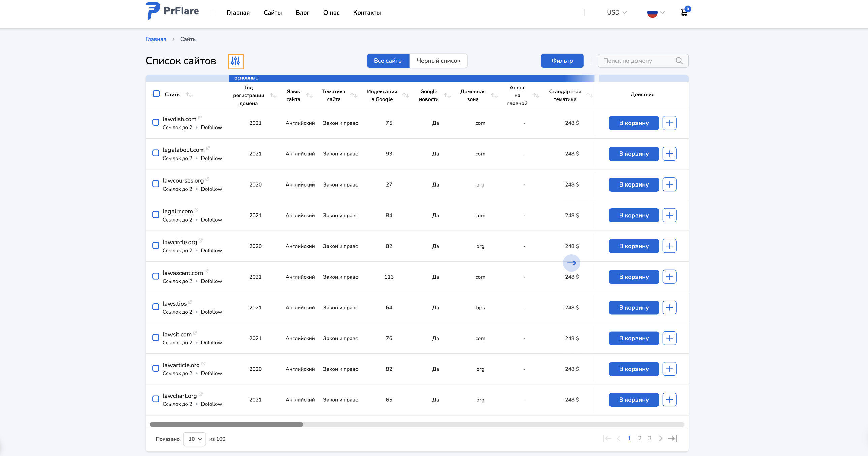Add lawsit.com with В корзину
868x456 pixels.
pyautogui.click(x=633, y=338)
